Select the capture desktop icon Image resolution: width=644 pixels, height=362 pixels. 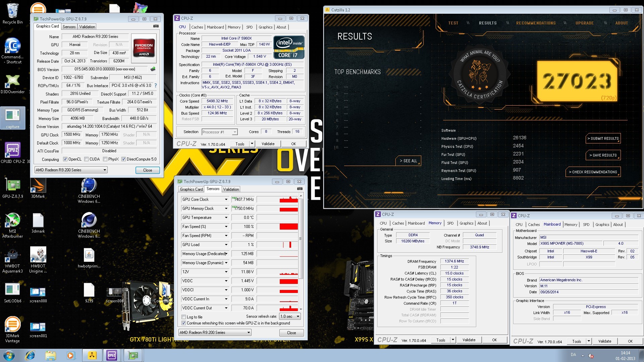click(13, 118)
